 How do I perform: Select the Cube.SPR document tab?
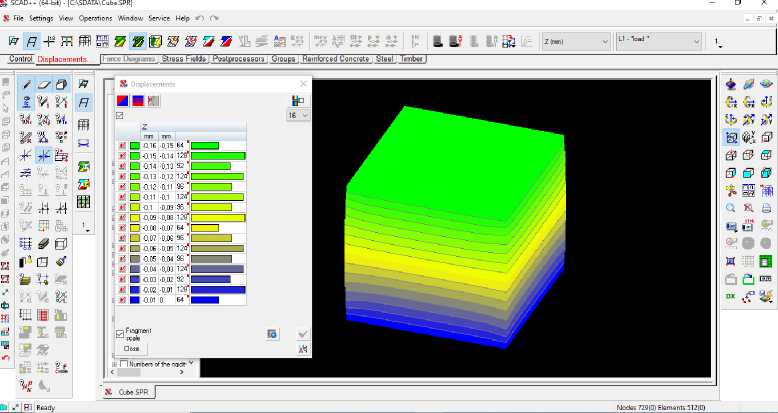tap(130, 392)
